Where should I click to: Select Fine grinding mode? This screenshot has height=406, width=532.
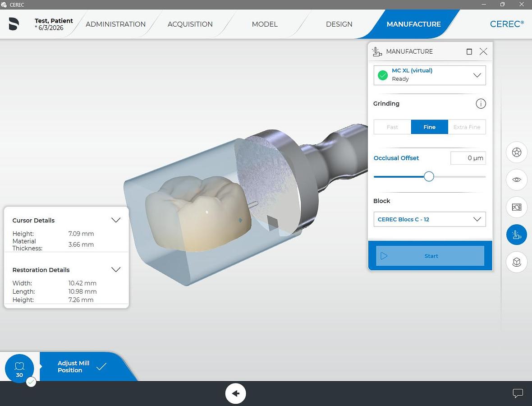tap(430, 127)
